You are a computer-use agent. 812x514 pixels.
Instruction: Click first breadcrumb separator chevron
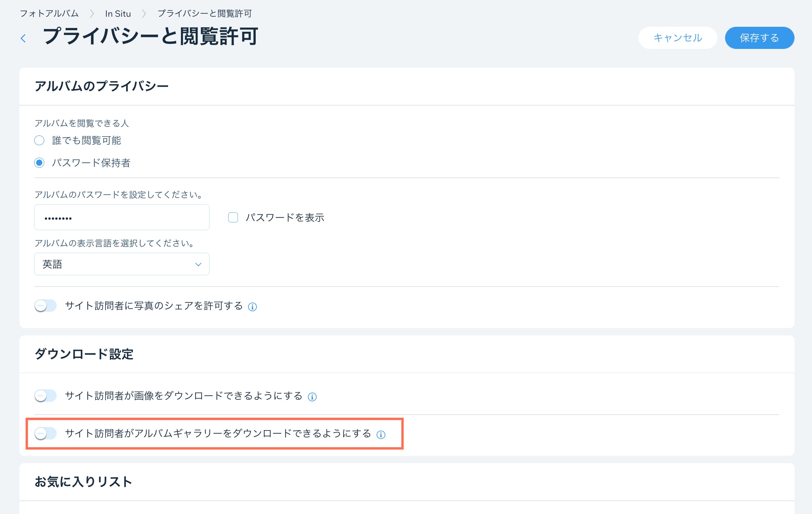point(92,14)
